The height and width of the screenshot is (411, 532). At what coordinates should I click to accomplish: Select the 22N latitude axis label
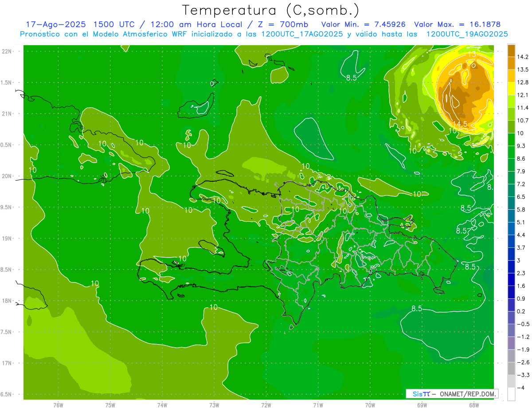(x=8, y=51)
